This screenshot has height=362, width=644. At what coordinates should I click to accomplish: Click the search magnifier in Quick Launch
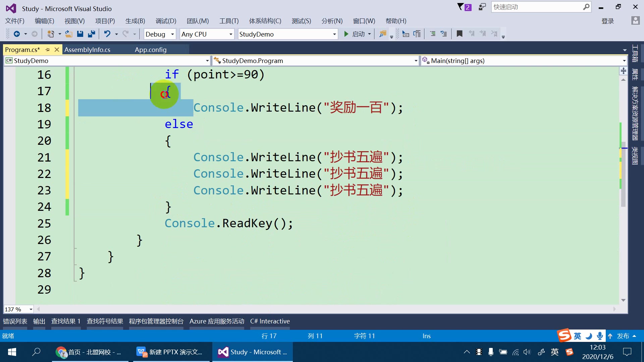pyautogui.click(x=586, y=7)
